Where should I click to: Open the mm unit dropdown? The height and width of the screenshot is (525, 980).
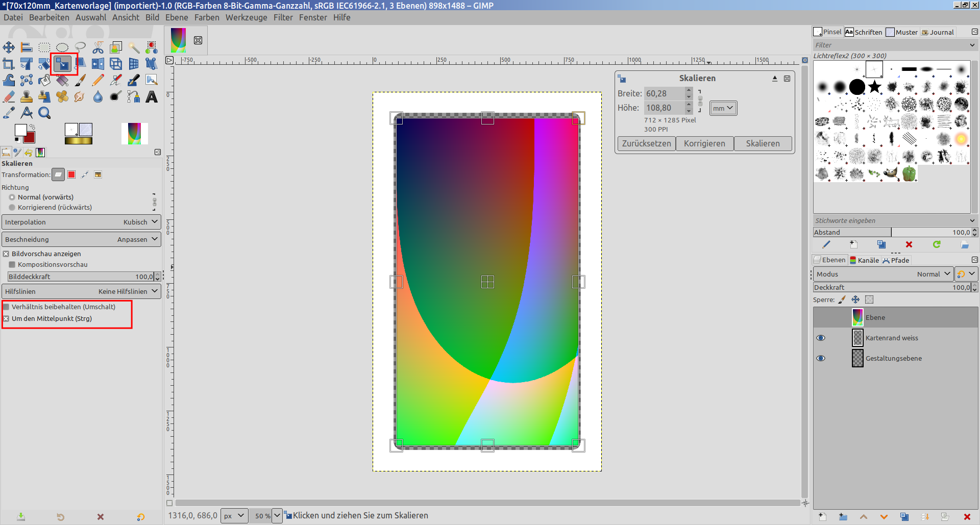tap(723, 108)
